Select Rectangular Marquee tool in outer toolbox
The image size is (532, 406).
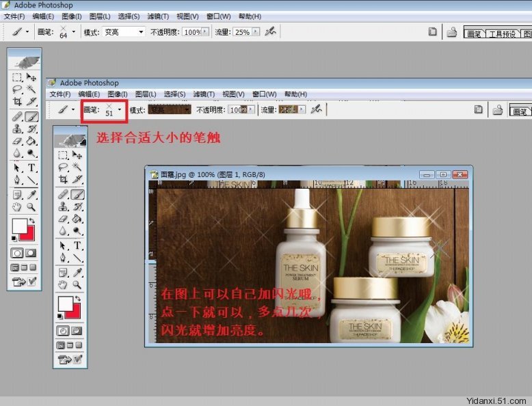pyautogui.click(x=17, y=77)
